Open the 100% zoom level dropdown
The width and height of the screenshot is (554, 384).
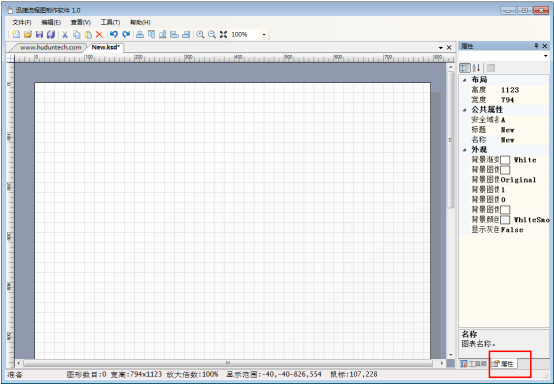point(264,35)
